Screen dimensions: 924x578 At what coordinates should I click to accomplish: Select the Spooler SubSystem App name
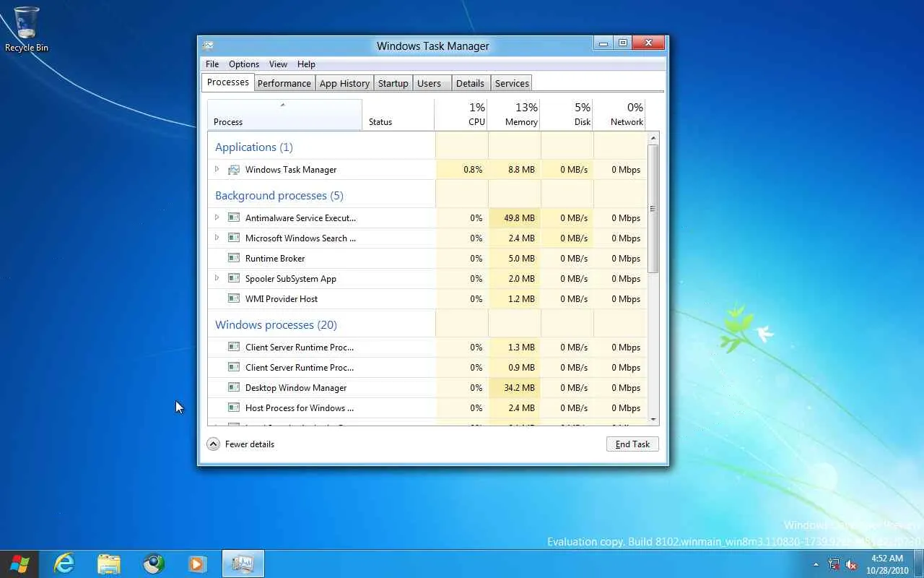291,278
